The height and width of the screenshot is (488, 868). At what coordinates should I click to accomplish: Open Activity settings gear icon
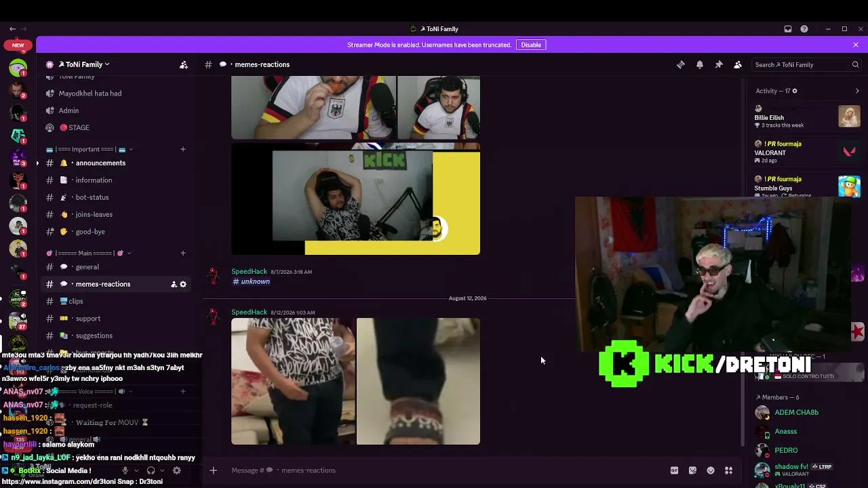(x=795, y=91)
